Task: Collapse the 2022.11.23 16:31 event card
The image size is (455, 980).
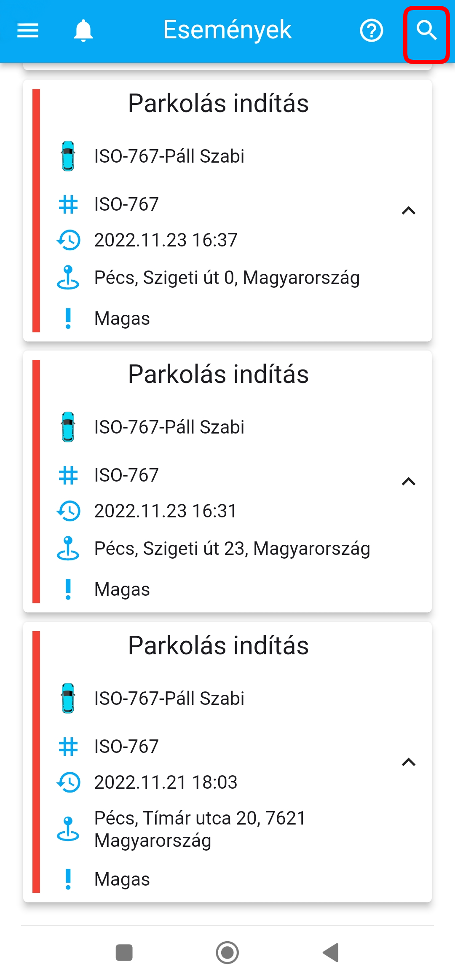Action: tap(409, 482)
